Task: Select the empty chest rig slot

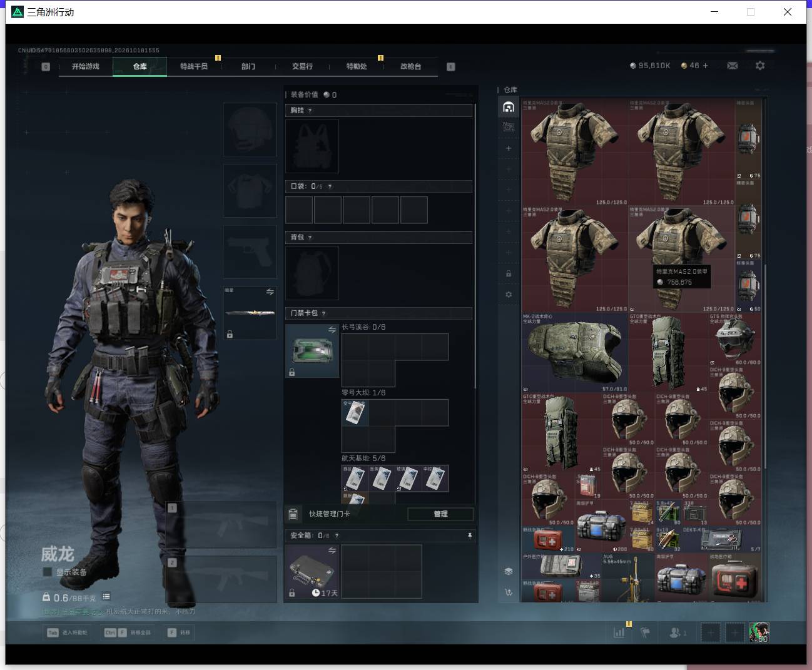Action: tap(312, 146)
